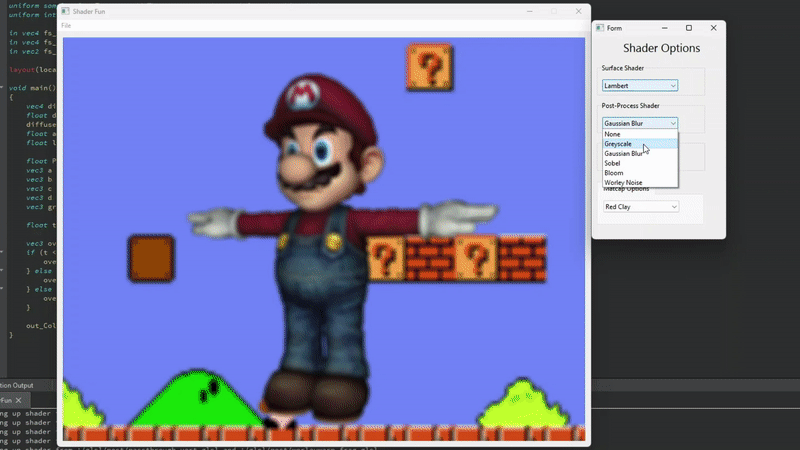
Task: Minimize the Form window
Action: tap(664, 28)
